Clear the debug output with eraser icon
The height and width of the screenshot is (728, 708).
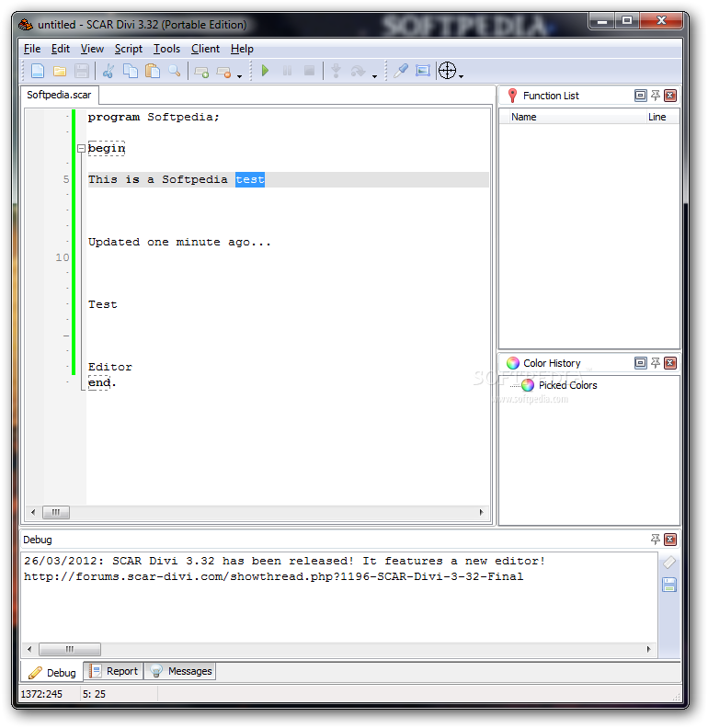point(669,563)
